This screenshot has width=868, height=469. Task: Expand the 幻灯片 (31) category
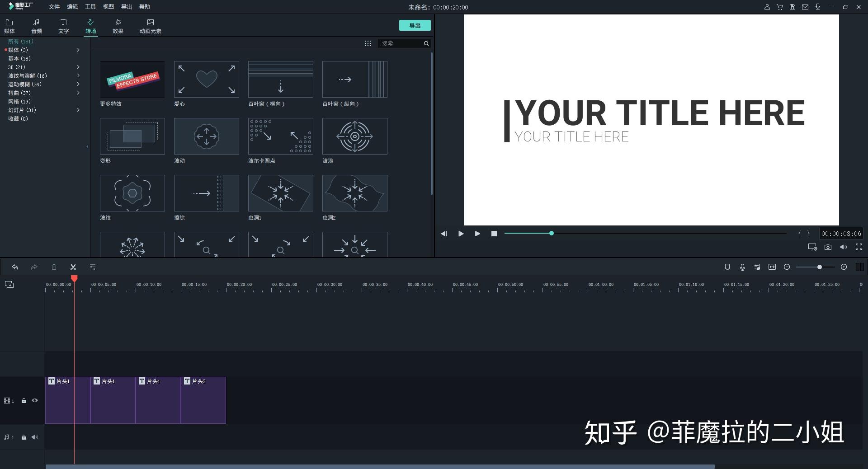(78, 110)
